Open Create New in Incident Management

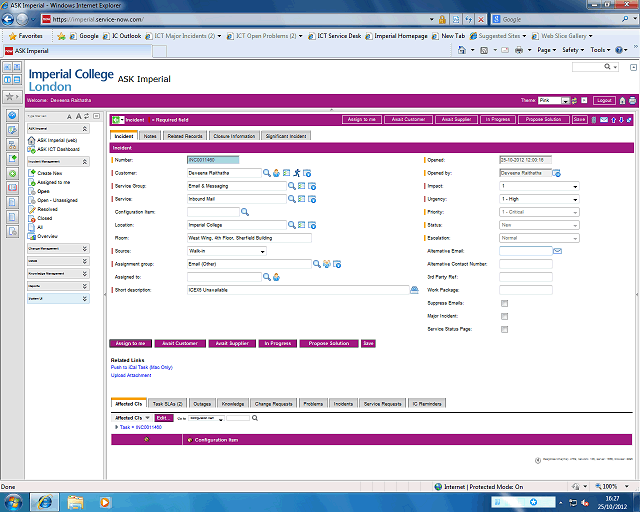(x=51, y=173)
